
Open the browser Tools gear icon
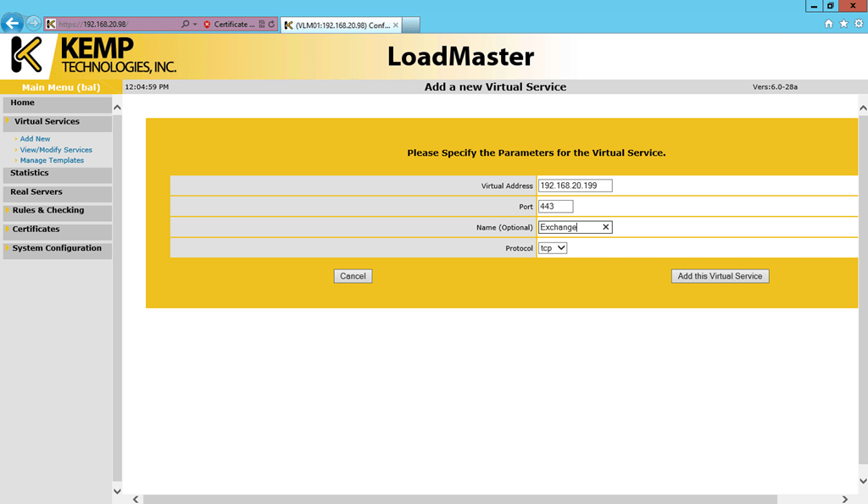pyautogui.click(x=859, y=23)
